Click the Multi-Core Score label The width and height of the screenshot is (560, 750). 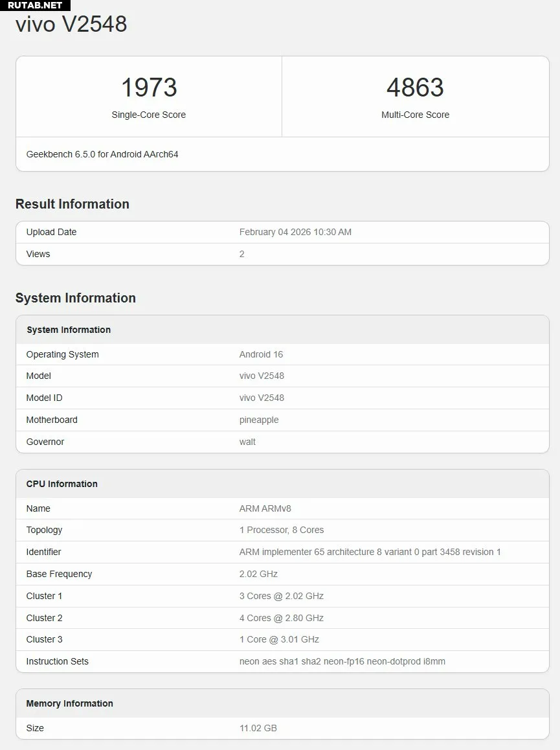(415, 115)
